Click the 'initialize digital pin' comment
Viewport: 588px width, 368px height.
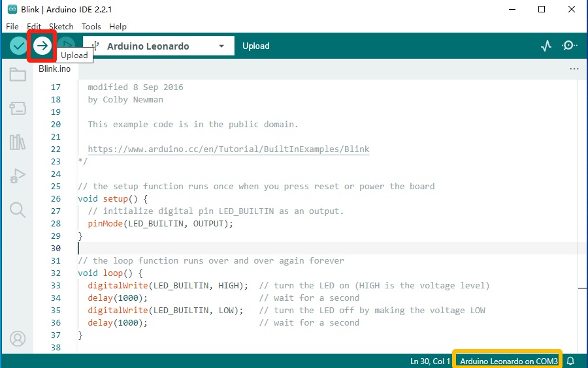216,211
